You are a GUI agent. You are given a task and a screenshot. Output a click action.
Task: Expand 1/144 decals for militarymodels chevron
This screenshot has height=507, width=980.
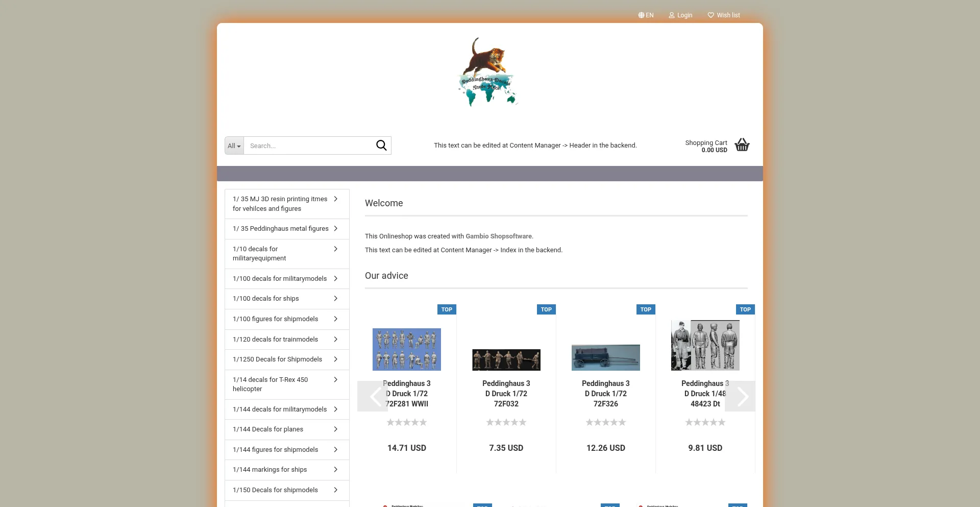335,409
